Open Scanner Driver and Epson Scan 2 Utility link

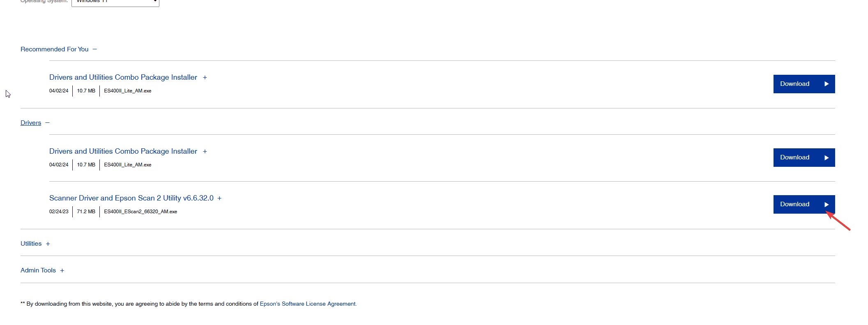click(x=131, y=198)
